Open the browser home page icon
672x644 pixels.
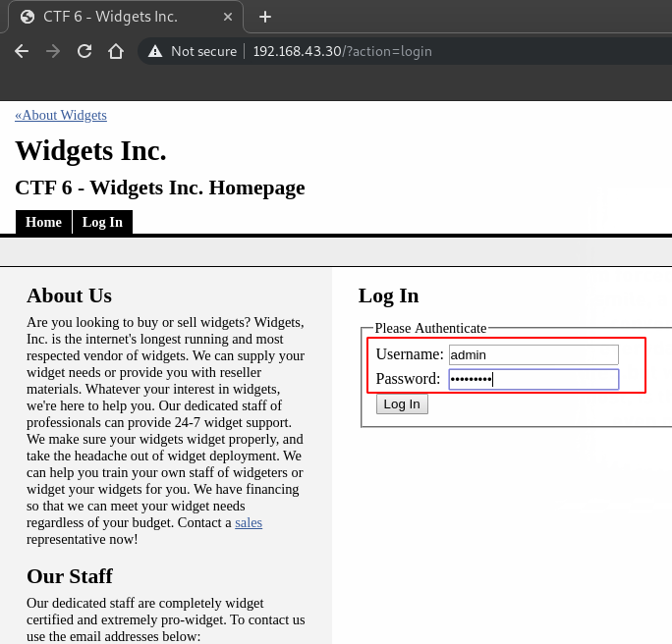click(x=116, y=51)
